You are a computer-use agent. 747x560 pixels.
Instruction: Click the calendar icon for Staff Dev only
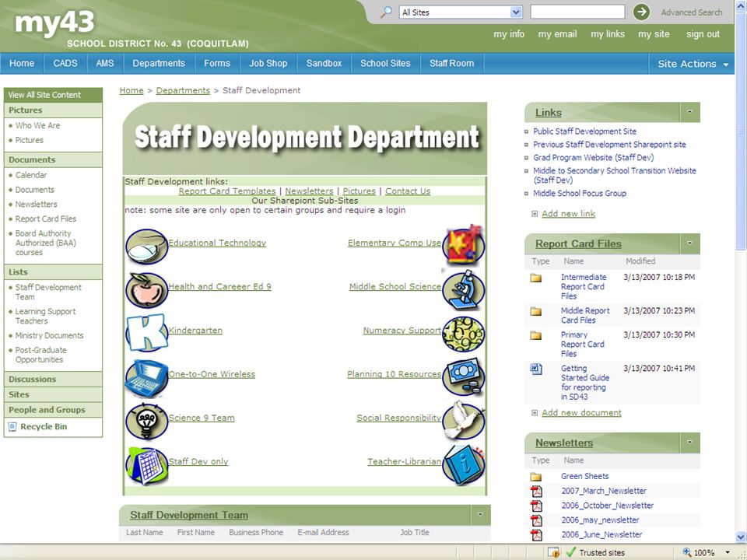click(x=147, y=466)
